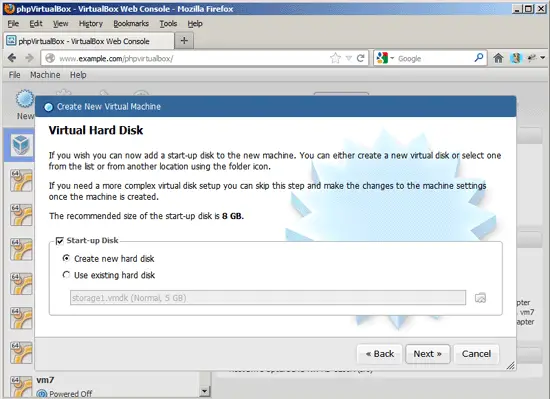The height and width of the screenshot is (399, 550).
Task: Cancel the Create New Virtual Machine wizard
Action: (476, 354)
